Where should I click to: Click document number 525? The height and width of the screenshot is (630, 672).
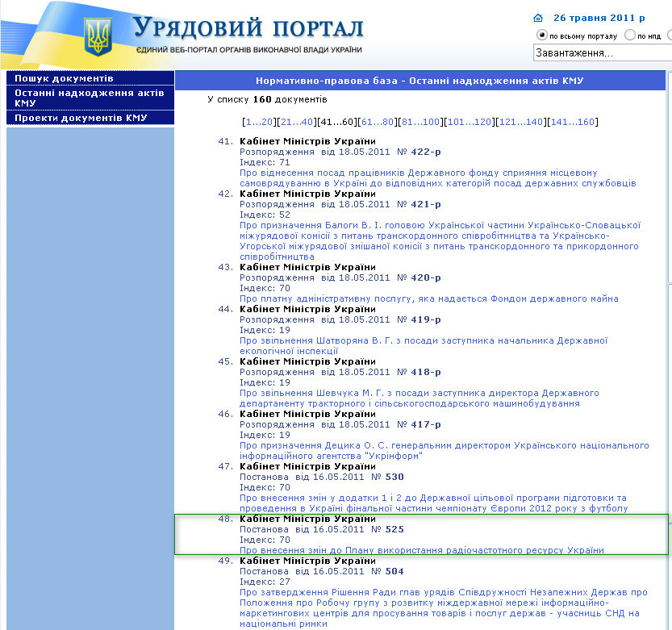(x=394, y=529)
